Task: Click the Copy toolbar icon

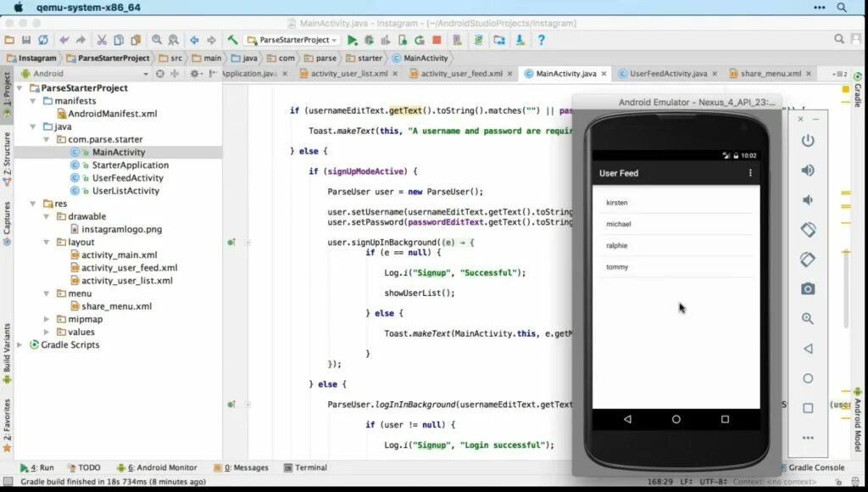Action: tap(119, 40)
